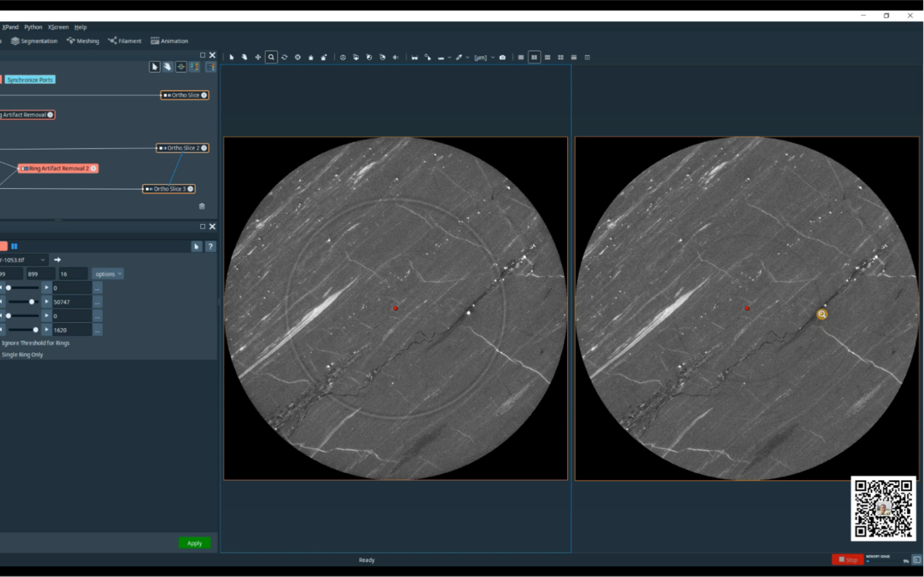Image resolution: width=924 pixels, height=577 pixels.
Task: Select the hand trackball tool in viewer toolbar
Action: (244, 57)
